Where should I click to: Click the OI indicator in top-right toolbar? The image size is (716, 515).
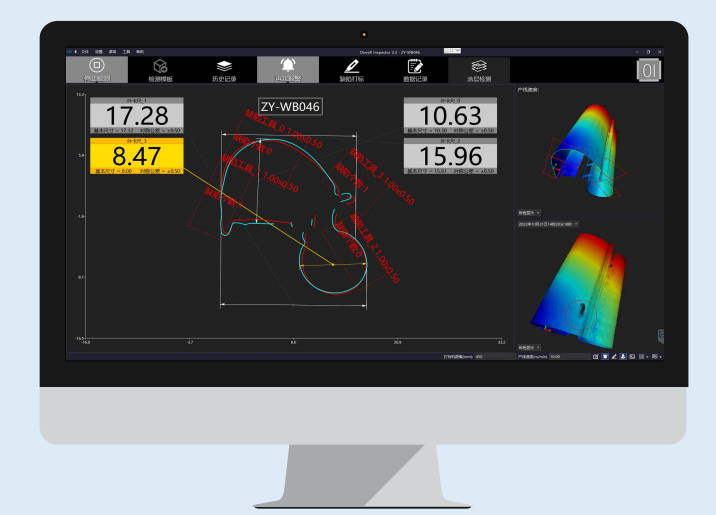(648, 70)
